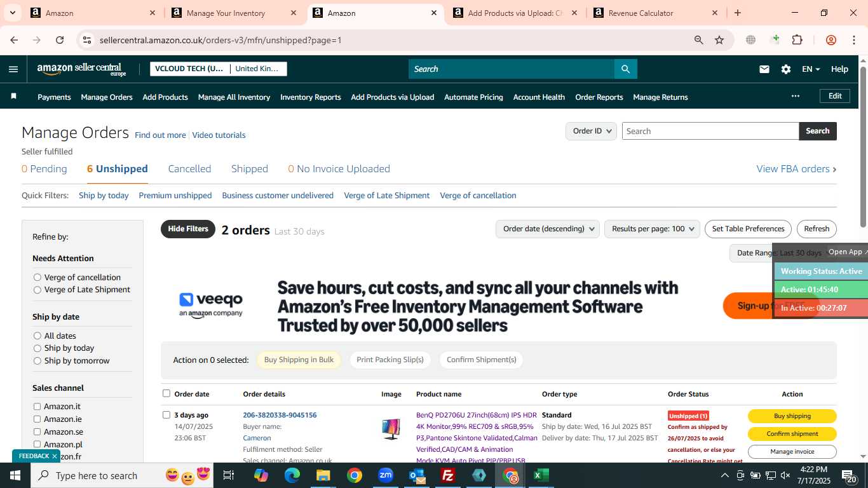The height and width of the screenshot is (488, 868).
Task: Check the Amazon.it sales channel
Action: click(x=37, y=407)
